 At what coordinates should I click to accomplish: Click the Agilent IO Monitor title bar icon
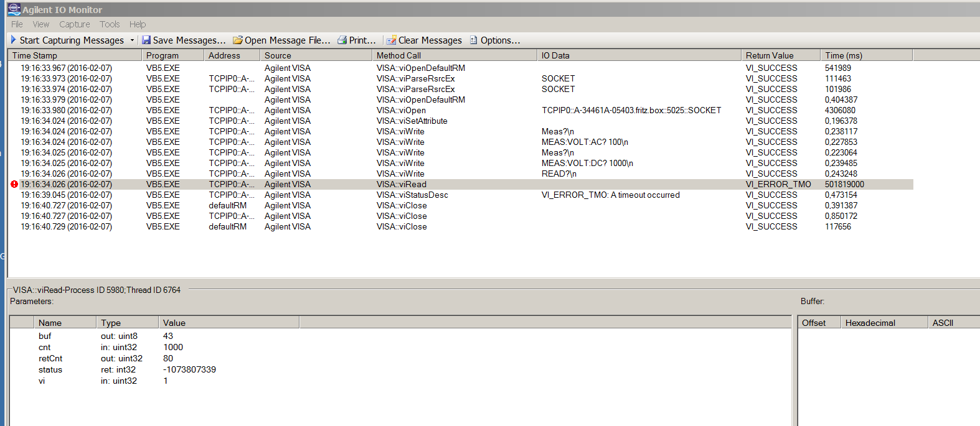(x=14, y=9)
